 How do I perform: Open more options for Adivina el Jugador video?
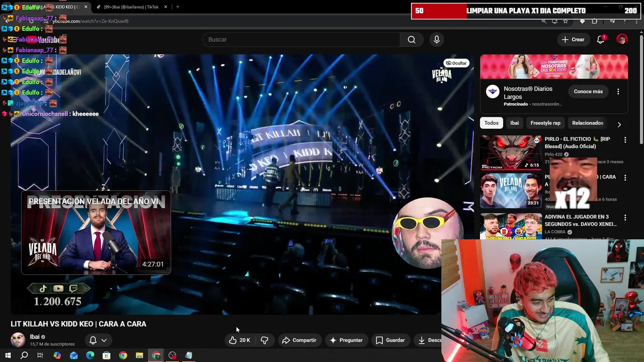pos(625,218)
